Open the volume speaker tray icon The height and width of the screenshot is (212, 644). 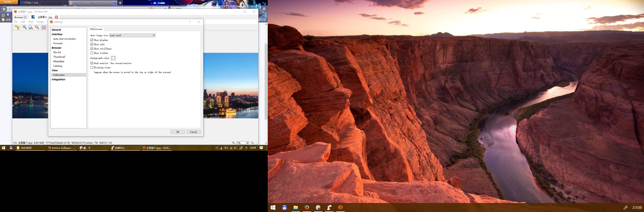point(235,148)
